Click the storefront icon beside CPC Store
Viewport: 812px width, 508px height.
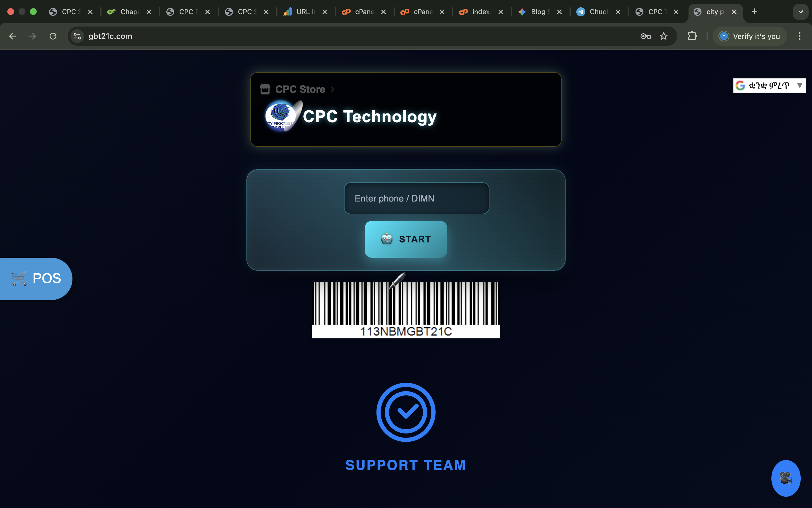point(265,89)
